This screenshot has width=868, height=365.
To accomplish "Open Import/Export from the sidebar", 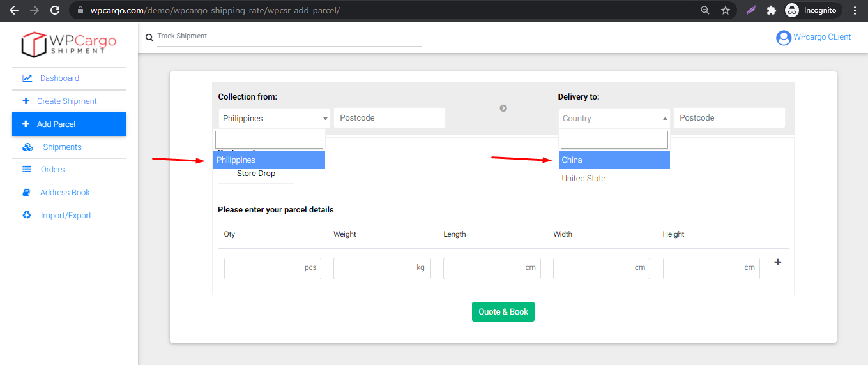I will pos(66,216).
